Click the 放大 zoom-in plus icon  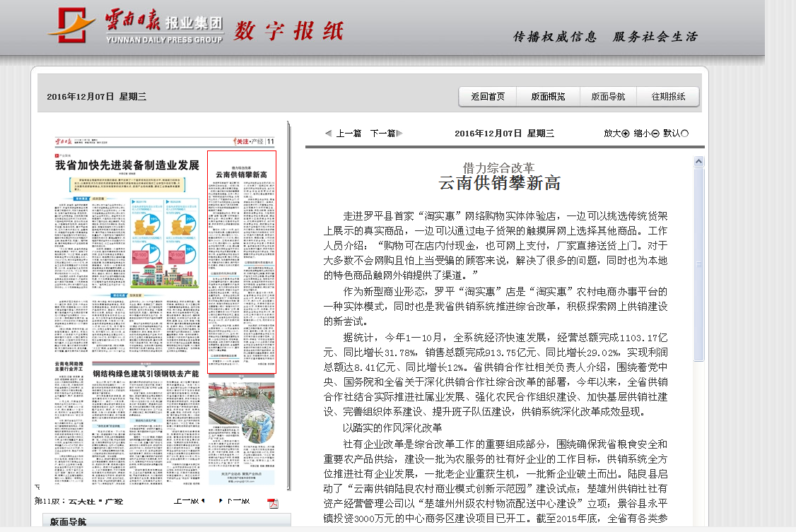pos(626,134)
